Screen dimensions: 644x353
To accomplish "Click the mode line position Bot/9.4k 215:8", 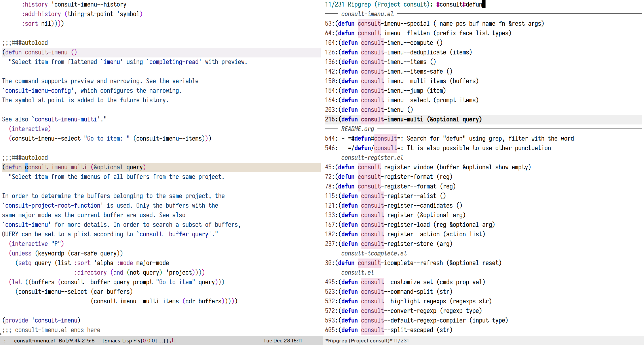I will coord(77,341).
